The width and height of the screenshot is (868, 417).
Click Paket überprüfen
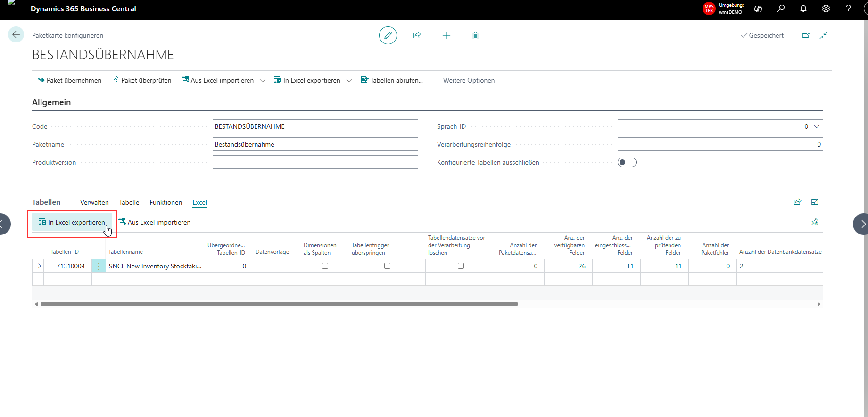point(142,80)
